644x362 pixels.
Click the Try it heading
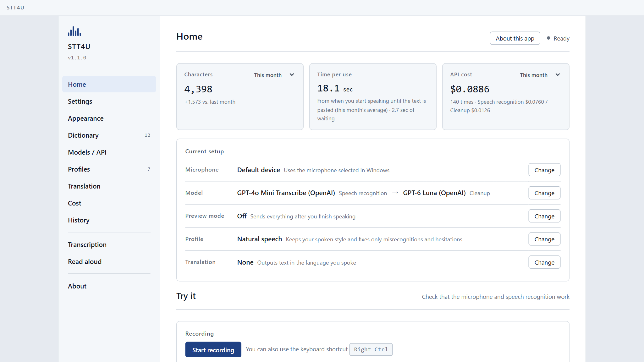coord(186,296)
